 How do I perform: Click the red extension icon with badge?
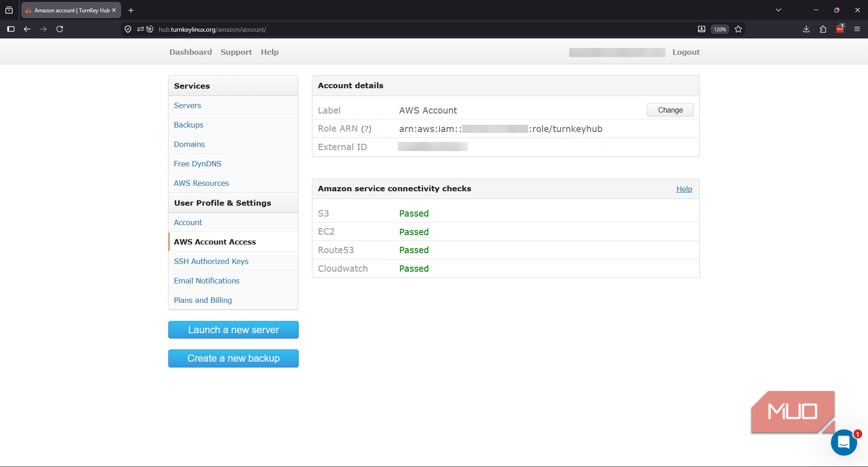click(840, 28)
